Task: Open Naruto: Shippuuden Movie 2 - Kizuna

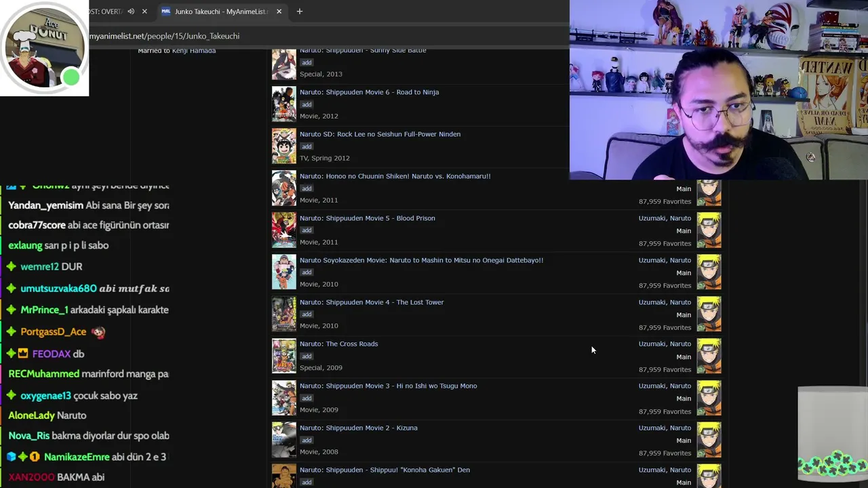Action: (x=358, y=428)
